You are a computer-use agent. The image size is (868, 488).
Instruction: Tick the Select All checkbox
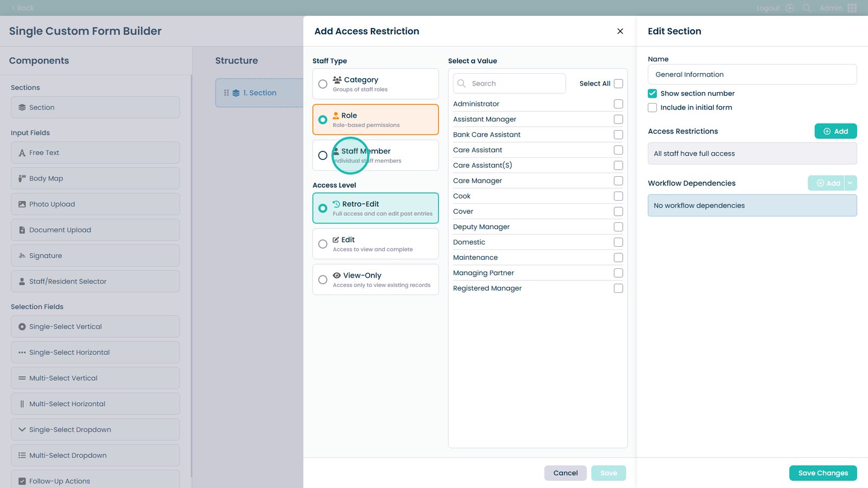pos(618,84)
